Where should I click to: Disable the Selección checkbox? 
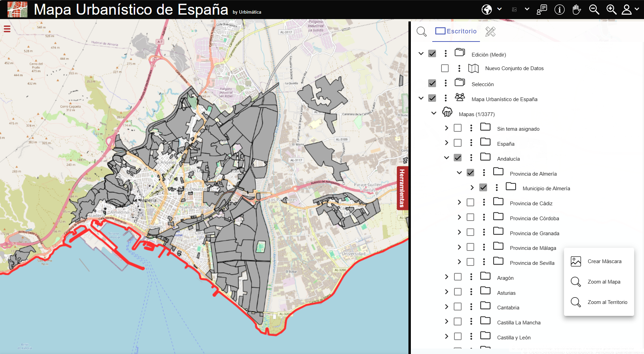tap(433, 83)
